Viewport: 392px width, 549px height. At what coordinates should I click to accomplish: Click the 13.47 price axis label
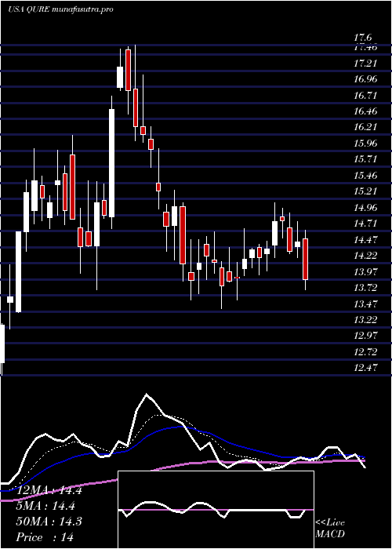pos(365,304)
